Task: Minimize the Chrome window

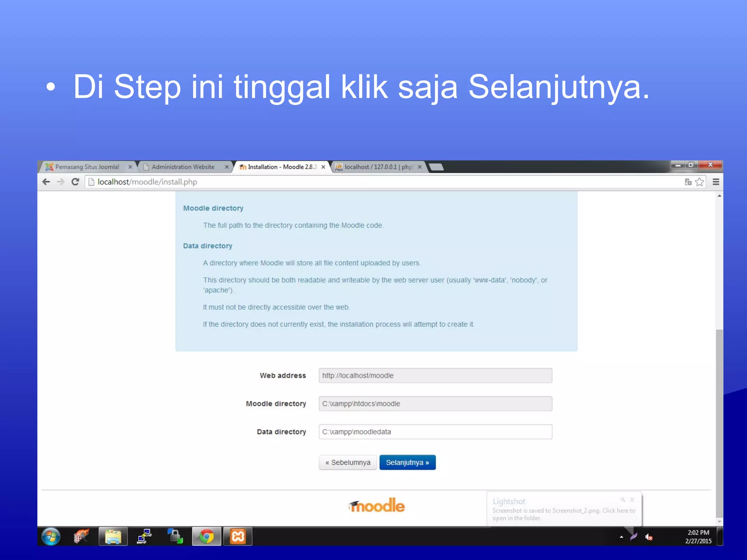Action: [678, 165]
